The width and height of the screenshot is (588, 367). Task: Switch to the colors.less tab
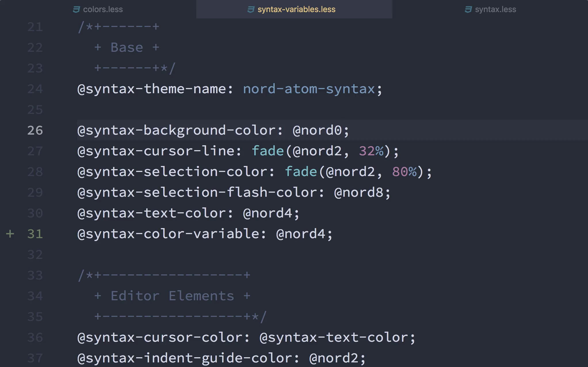[103, 9]
